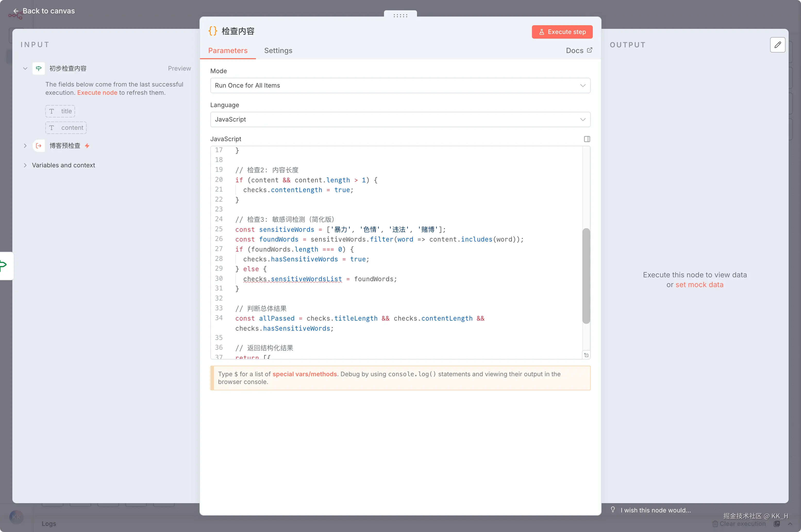The width and height of the screenshot is (801, 532).
Task: Click the 博客预检查 node icon
Action: [39, 146]
